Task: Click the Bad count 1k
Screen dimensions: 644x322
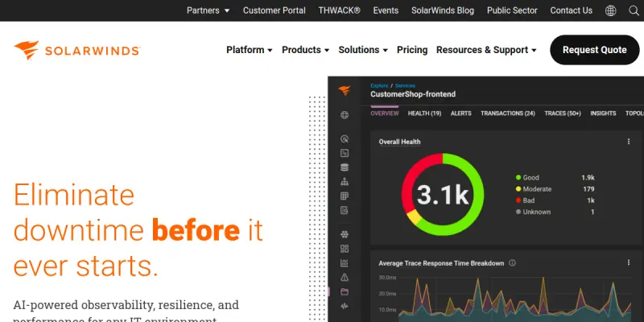Action: pos(591,200)
